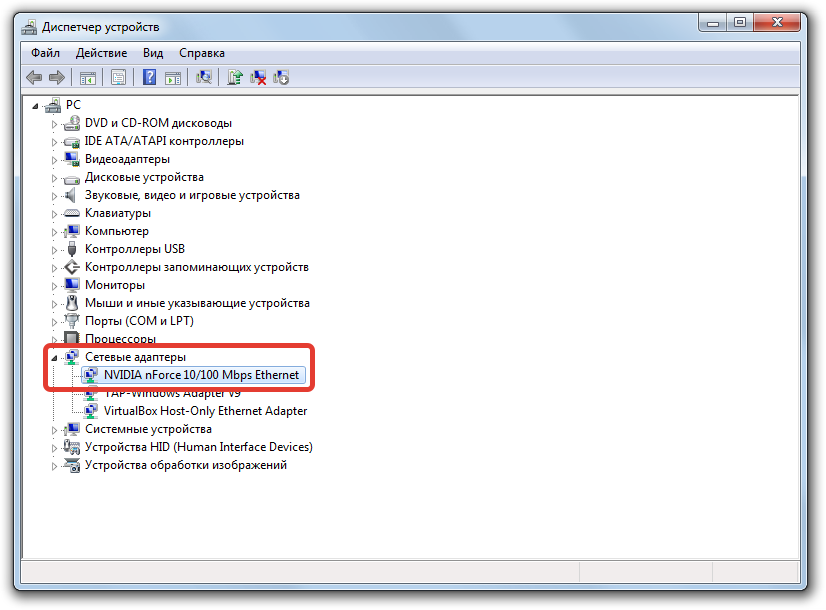Scan for hardware changes toolbar icon
Viewport: 826px width, 610px height.
click(204, 78)
